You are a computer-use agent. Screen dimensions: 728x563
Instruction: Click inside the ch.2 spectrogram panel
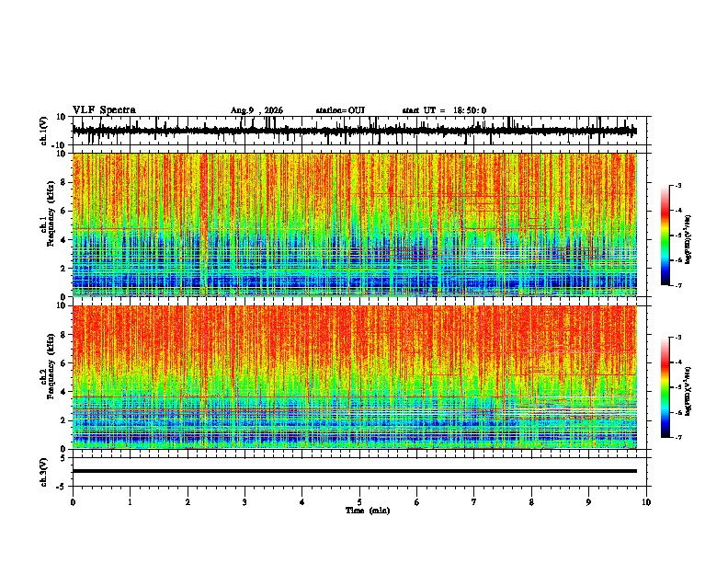(354, 377)
